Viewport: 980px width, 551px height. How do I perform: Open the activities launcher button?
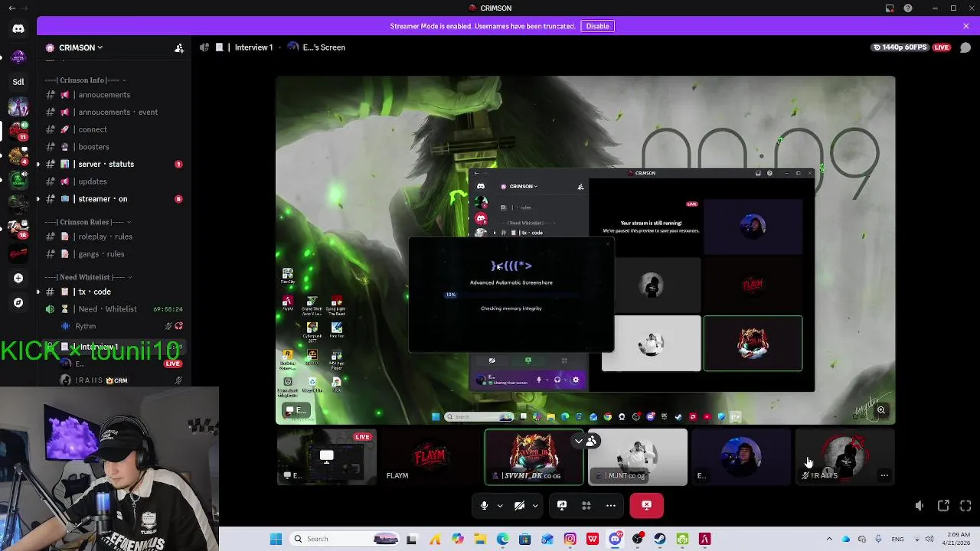click(586, 505)
